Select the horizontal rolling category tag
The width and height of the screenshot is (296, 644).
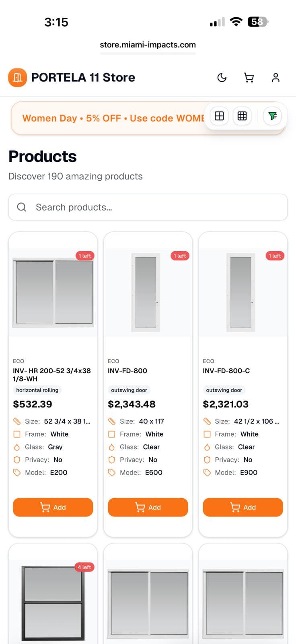(37, 390)
